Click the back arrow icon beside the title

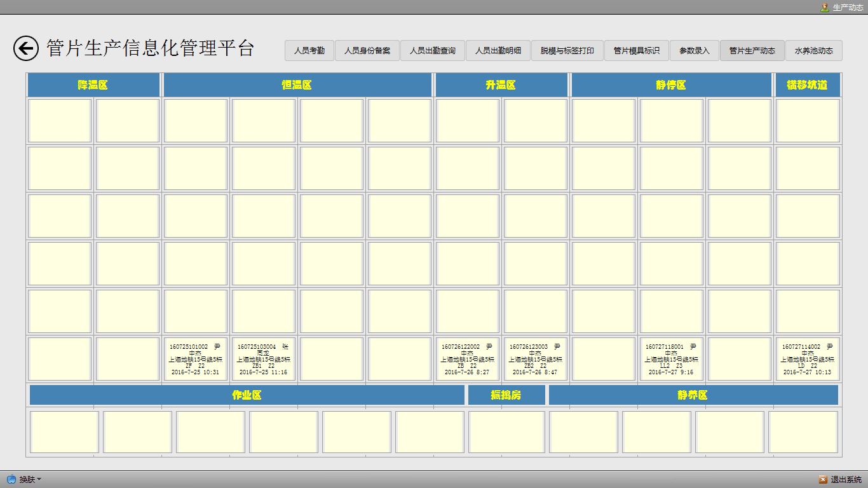(x=26, y=48)
